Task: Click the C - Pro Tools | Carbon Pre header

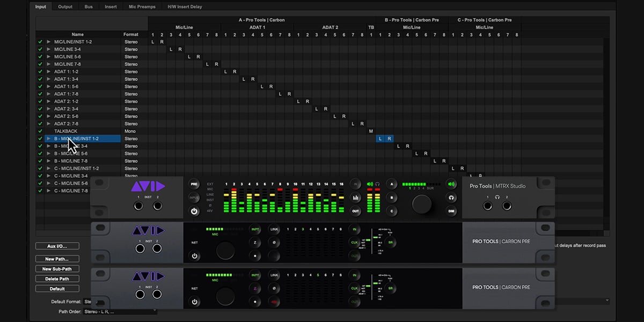Action: (485, 20)
